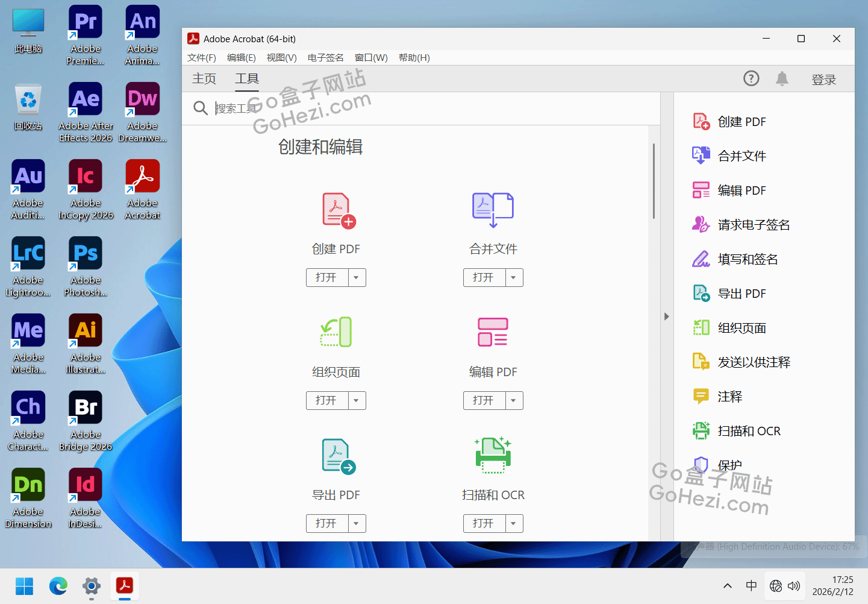
Task: Choose Fill & Sign (填写和签名) in the right sidebar
Action: [748, 259]
